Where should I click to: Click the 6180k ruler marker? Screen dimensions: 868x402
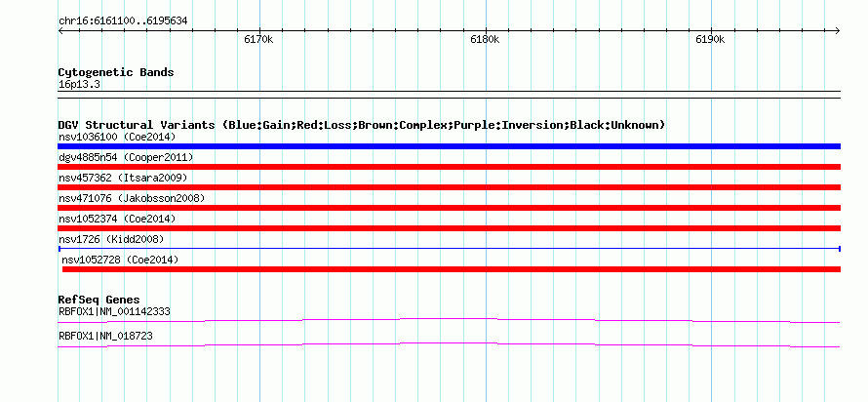click(x=485, y=40)
